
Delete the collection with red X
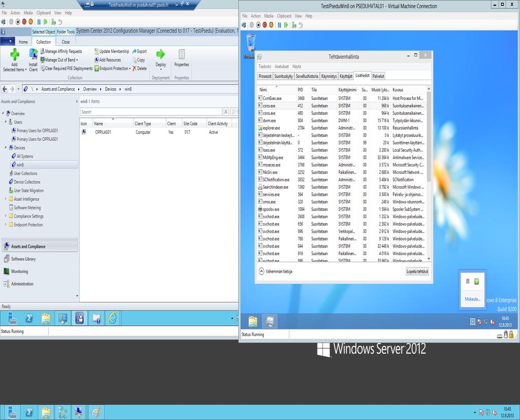tap(140, 68)
